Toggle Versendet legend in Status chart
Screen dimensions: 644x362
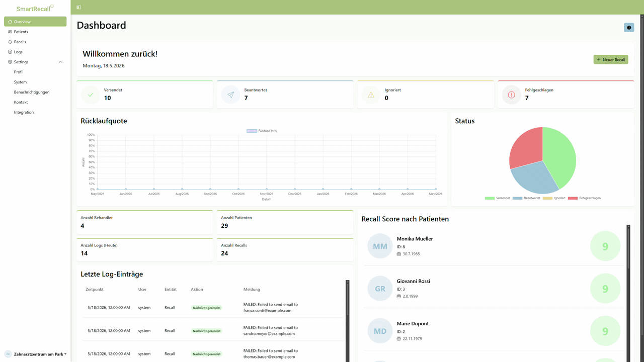coord(498,198)
